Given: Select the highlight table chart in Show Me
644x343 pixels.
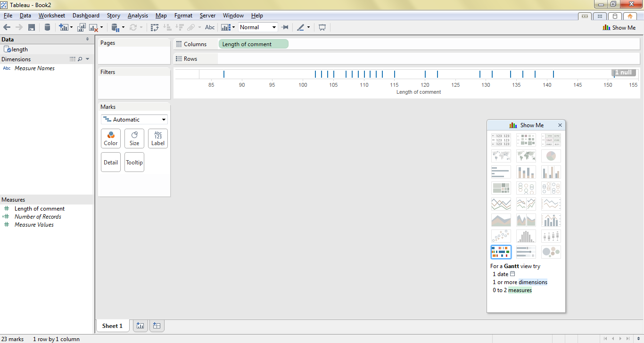Looking at the screenshot, I should 551,140.
